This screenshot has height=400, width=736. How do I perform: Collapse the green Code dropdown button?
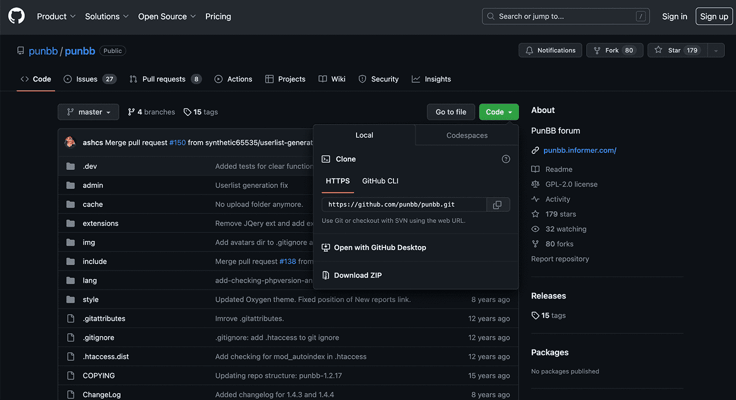[x=498, y=112]
